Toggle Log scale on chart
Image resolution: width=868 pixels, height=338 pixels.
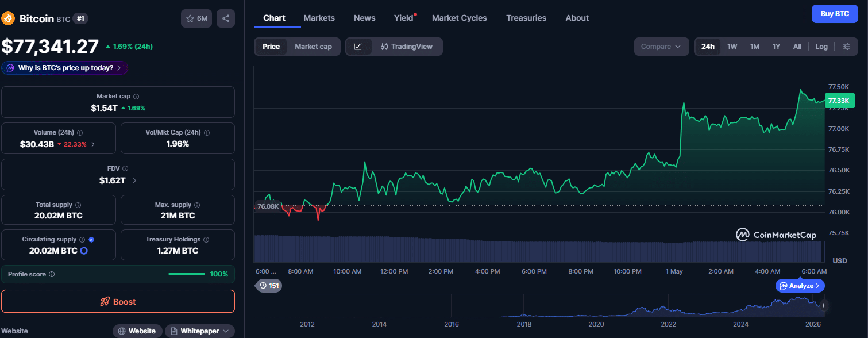click(x=821, y=47)
